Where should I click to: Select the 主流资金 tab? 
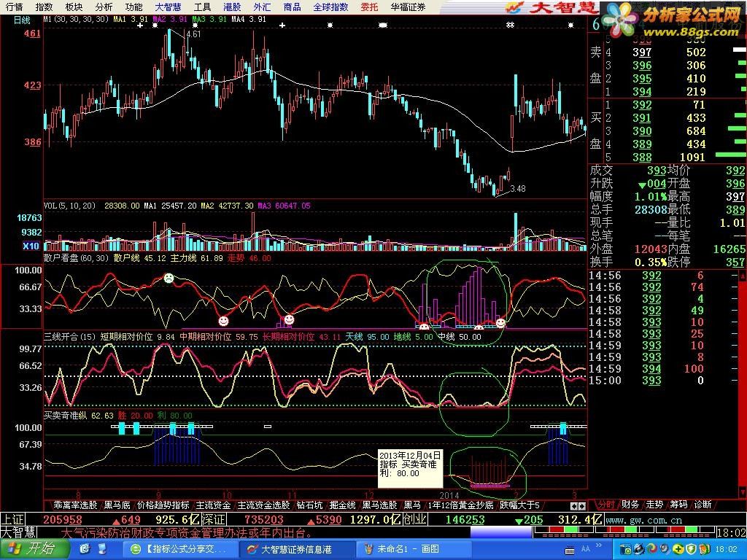(x=213, y=505)
